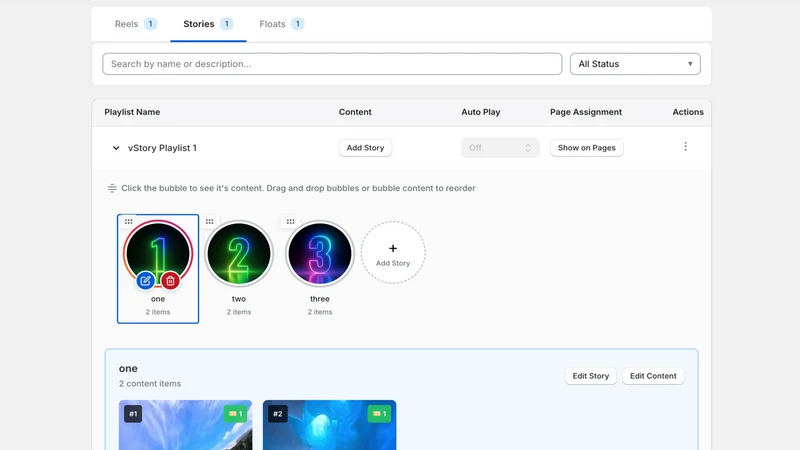The image size is (800, 450).
Task: Click the #2 badge on second content thumbnail
Action: 278,414
